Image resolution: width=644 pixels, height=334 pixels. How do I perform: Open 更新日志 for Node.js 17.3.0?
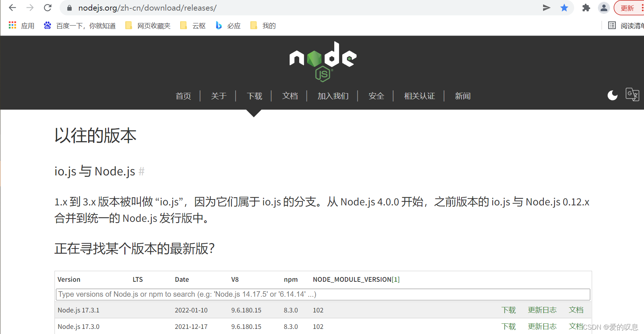[542, 326]
